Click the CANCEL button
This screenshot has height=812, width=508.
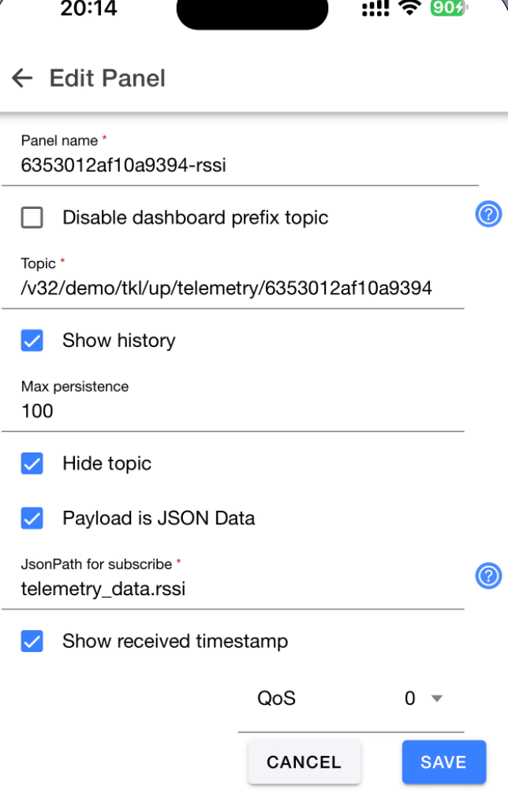(304, 762)
